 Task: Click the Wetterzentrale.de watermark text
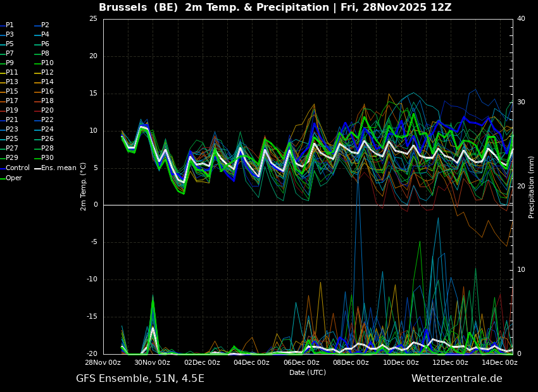point(457,379)
